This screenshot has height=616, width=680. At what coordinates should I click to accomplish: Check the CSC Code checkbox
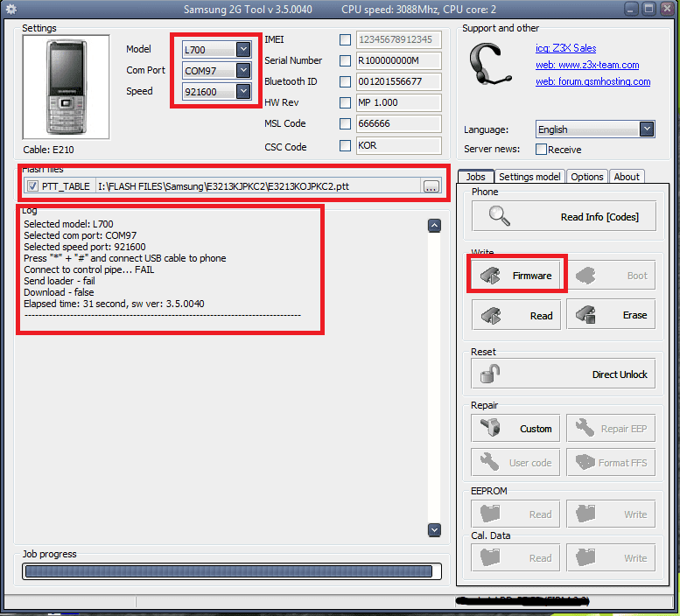(345, 145)
